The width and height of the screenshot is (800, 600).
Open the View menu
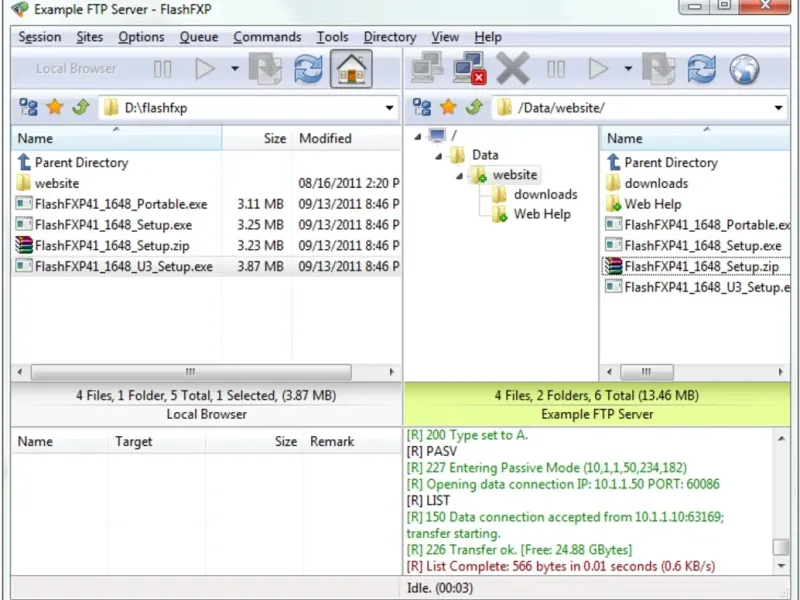(445, 37)
